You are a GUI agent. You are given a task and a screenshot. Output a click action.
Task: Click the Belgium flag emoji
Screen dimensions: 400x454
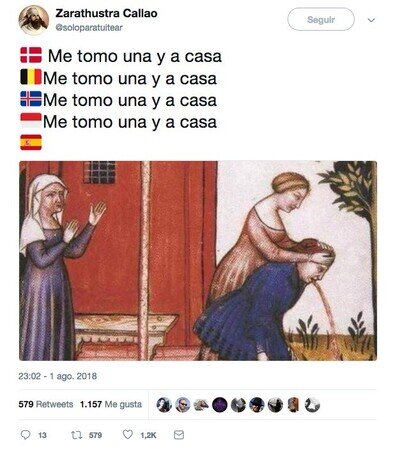click(x=31, y=77)
